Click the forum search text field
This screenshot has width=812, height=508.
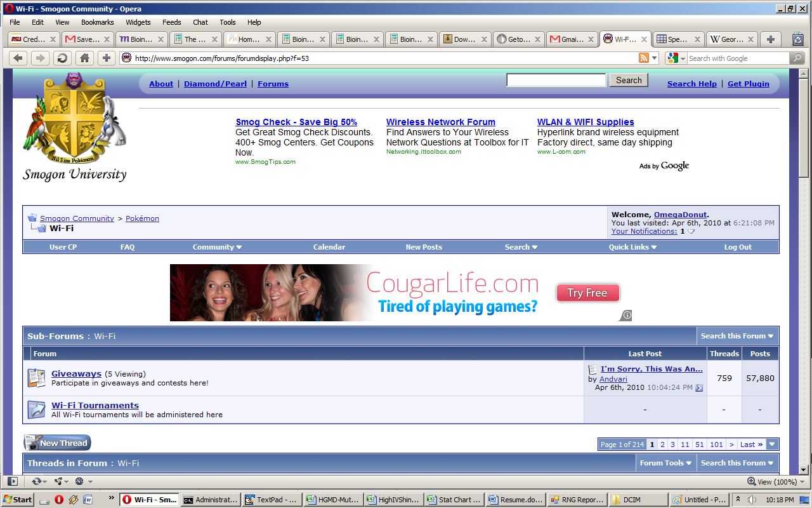(556, 80)
